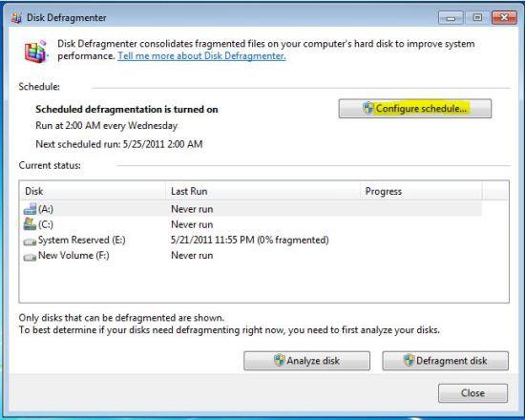Click the (C:) Windows drive icon
The height and width of the screenshot is (420, 525).
coord(30,224)
